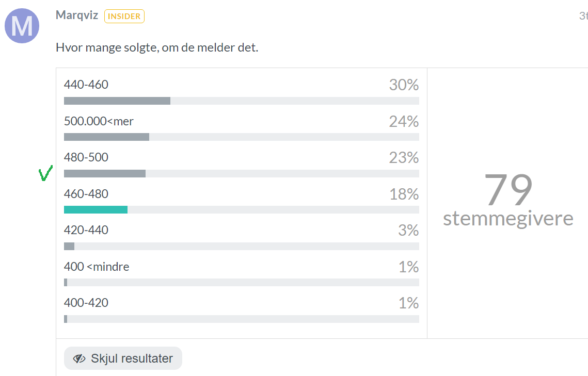Click the INSIDER badge

(x=124, y=17)
